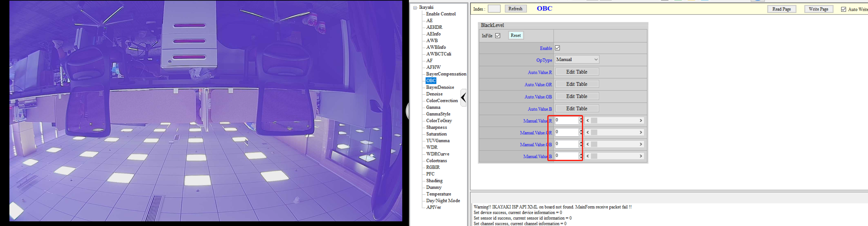Open ColorCorrection in the tree
Image resolution: width=868 pixels, height=226 pixels.
click(x=442, y=101)
